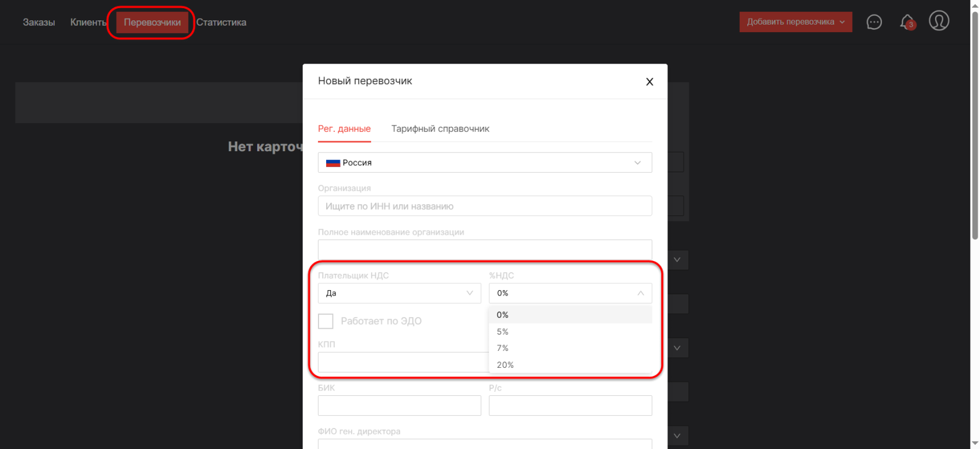Open the Статистика section
Viewport: 980px width, 449px height.
[221, 22]
